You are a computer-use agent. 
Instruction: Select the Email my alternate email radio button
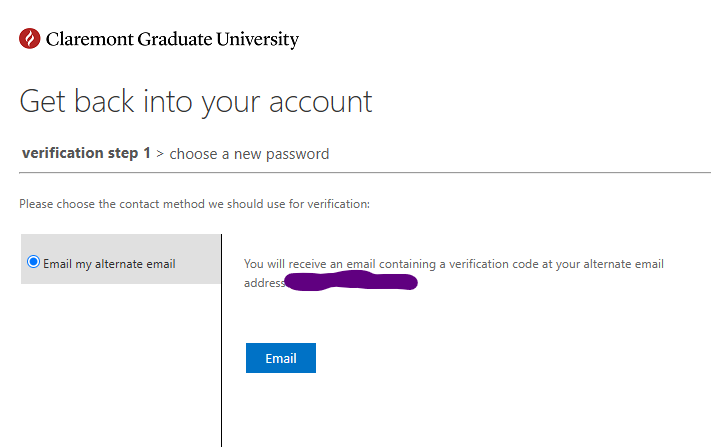tap(33, 262)
